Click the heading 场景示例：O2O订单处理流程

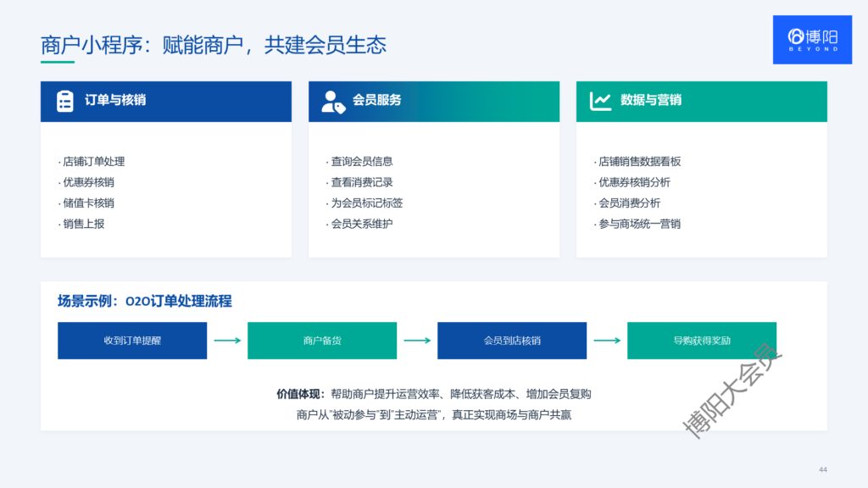coord(144,301)
